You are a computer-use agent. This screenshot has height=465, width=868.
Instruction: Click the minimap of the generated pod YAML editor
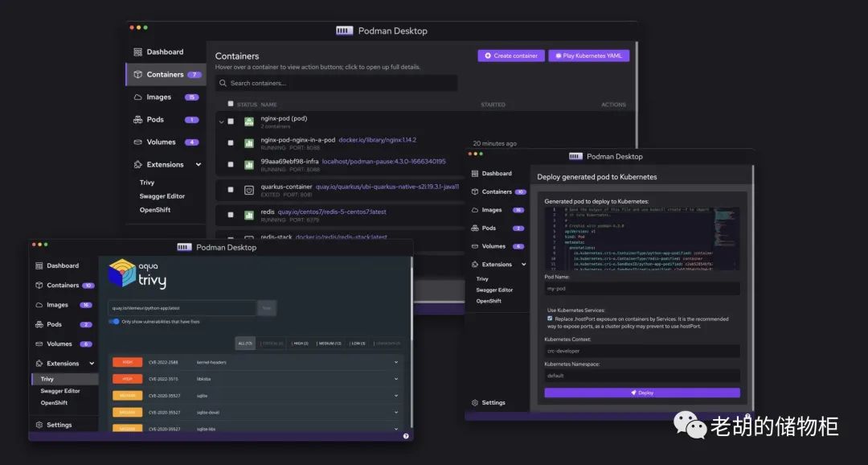coord(726,239)
